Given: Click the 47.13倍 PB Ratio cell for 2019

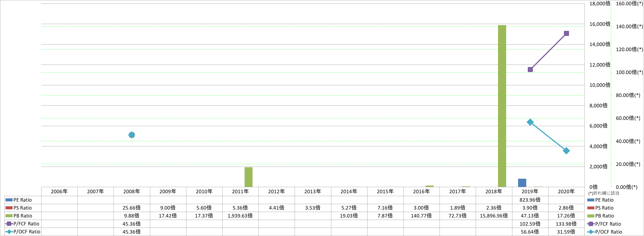Looking at the screenshot, I should click(530, 216).
